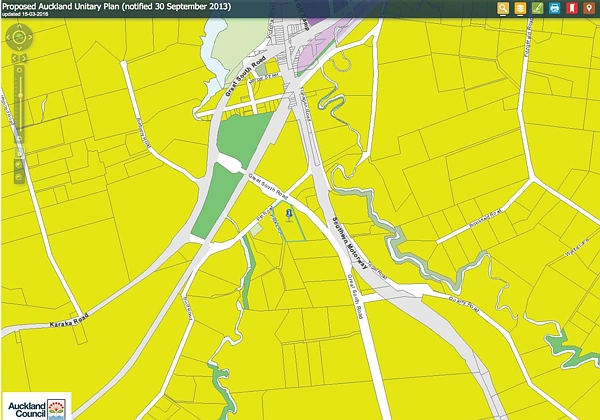
Task: Reset to full extent via globe center
Action: pyautogui.click(x=19, y=40)
